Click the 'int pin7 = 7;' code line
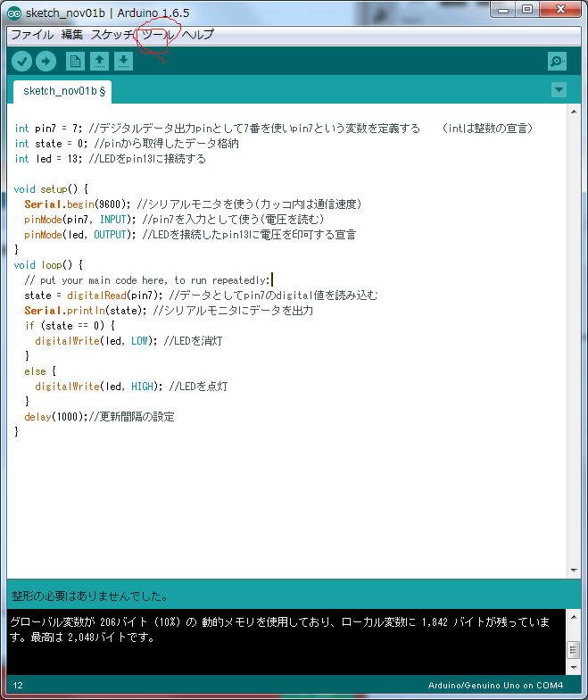588x700 pixels. pyautogui.click(x=273, y=129)
